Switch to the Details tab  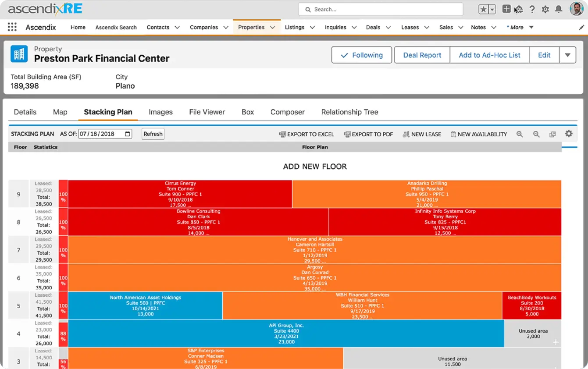click(25, 112)
